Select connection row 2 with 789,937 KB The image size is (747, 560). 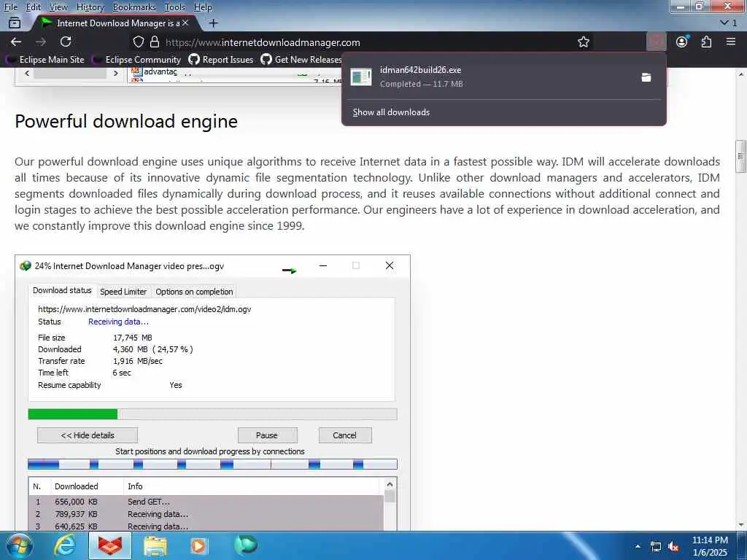point(206,514)
